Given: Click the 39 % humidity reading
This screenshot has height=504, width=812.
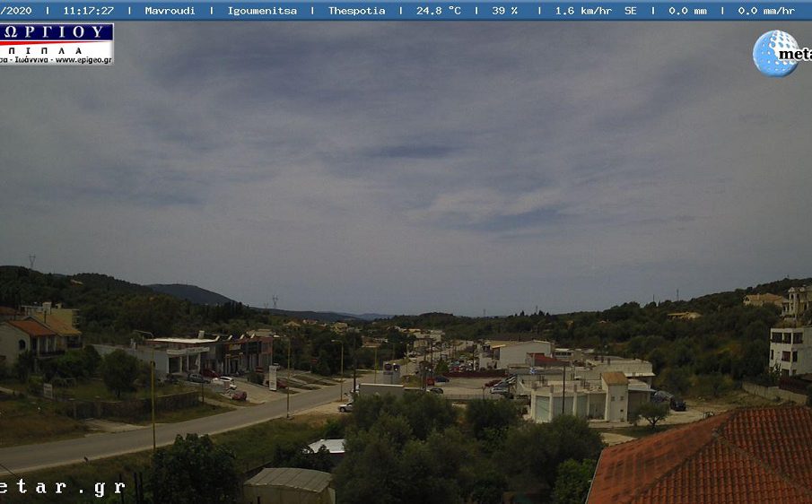Looking at the screenshot, I should pos(504,11).
